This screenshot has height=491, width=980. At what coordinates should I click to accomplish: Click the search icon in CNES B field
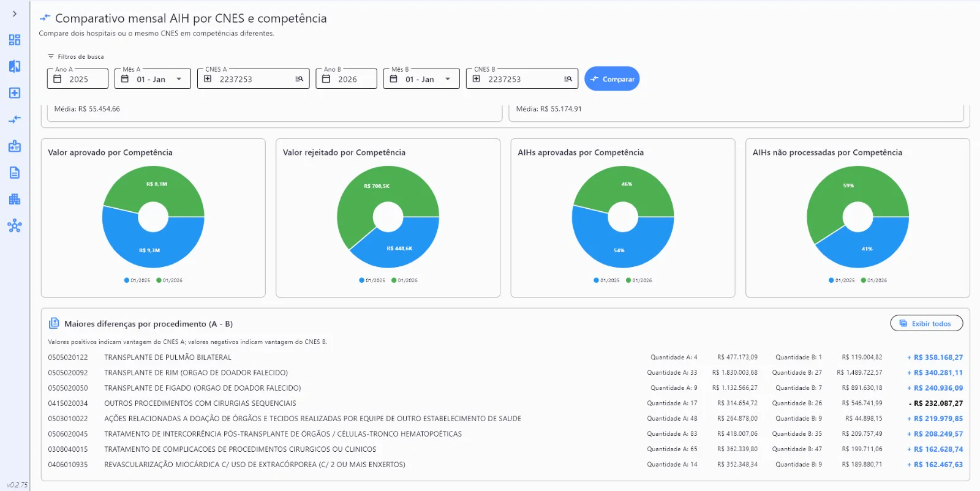pos(568,79)
